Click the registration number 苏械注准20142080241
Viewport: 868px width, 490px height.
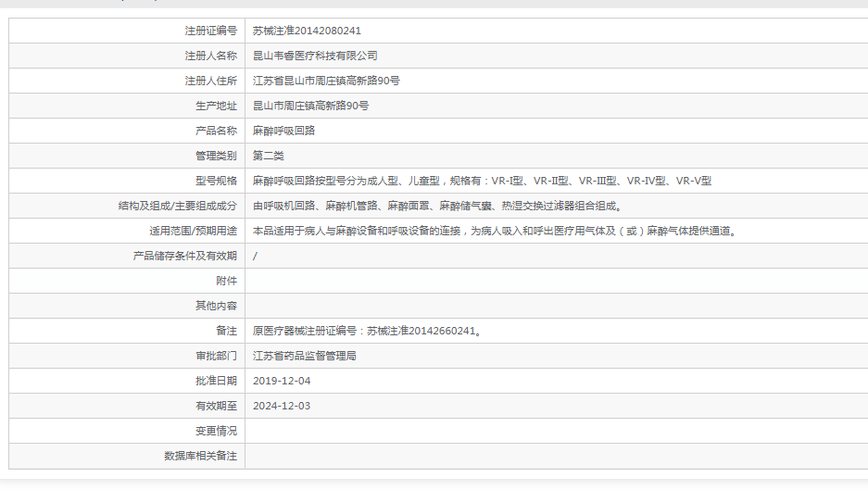pos(307,31)
